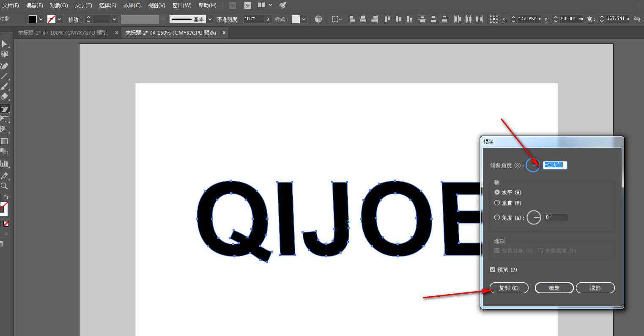Align selection to horizontal right
The height and width of the screenshot is (336, 644).
click(x=374, y=19)
